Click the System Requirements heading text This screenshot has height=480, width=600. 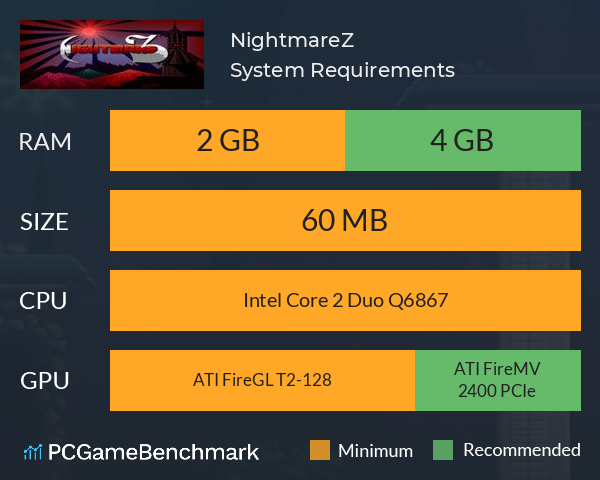tap(342, 70)
